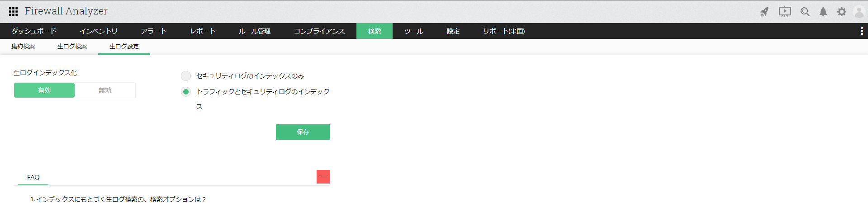Expand FAQ question 1 about インデックス
The height and width of the screenshot is (212, 868).
(118, 199)
